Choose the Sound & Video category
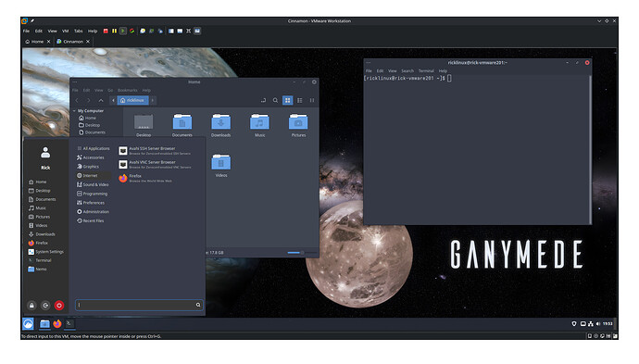This screenshot has width=639, height=364. (x=93, y=184)
